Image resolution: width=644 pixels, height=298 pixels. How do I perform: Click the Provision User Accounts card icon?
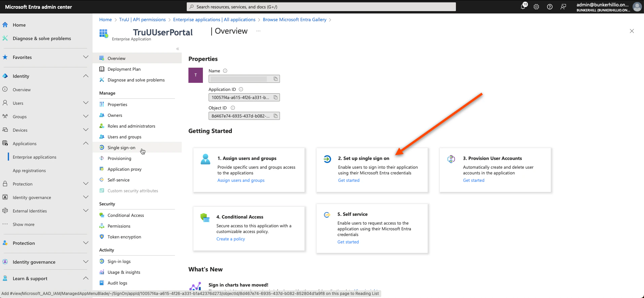pyautogui.click(x=451, y=159)
